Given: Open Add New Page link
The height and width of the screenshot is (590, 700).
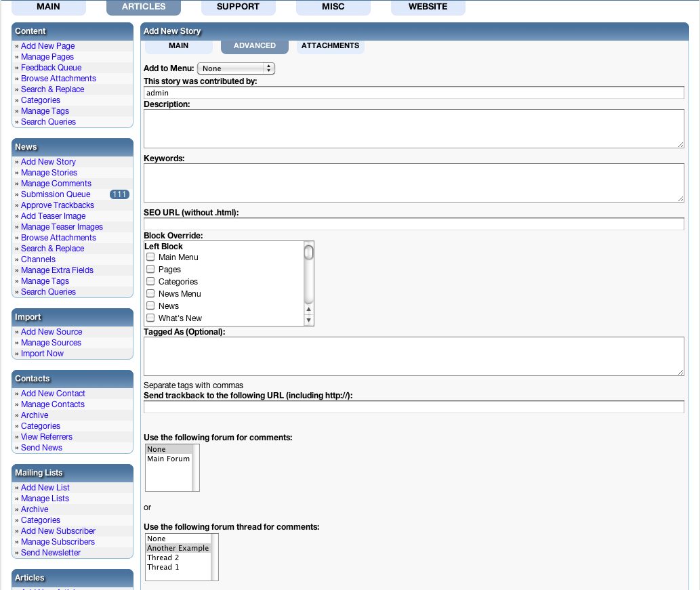Looking at the screenshot, I should tap(47, 46).
